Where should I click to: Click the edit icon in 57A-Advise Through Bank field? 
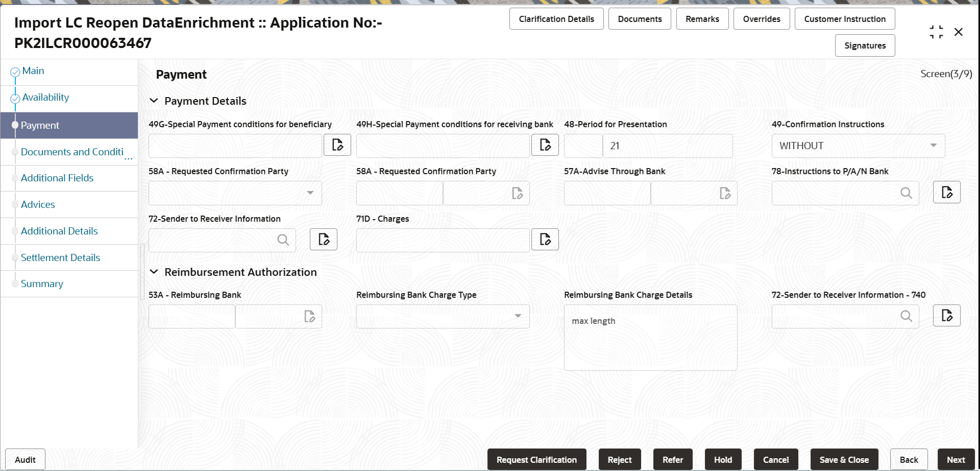click(725, 193)
